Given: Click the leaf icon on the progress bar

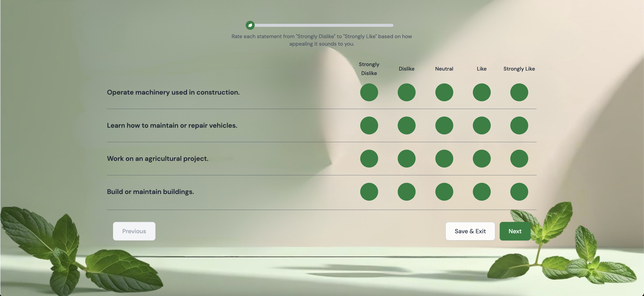Looking at the screenshot, I should point(250,25).
